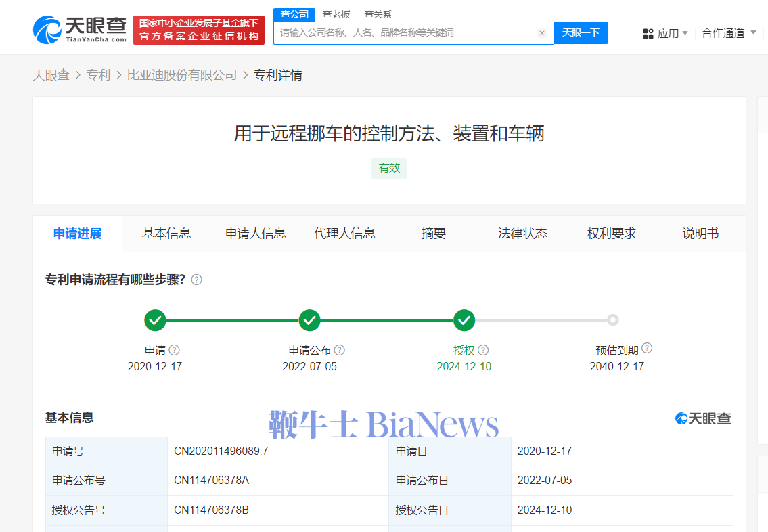
Task: Open the 代理人信息 tab
Action: [345, 234]
